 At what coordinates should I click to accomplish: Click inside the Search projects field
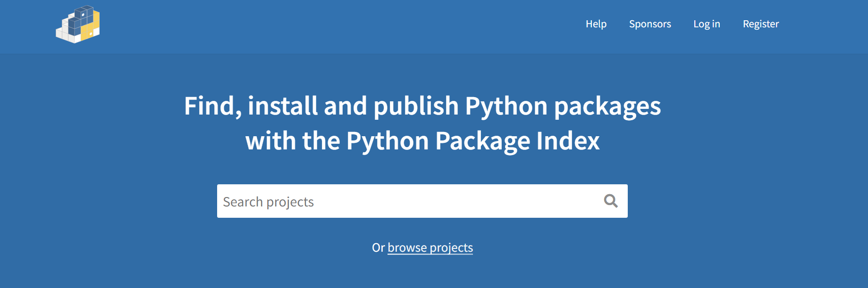[x=401, y=201]
